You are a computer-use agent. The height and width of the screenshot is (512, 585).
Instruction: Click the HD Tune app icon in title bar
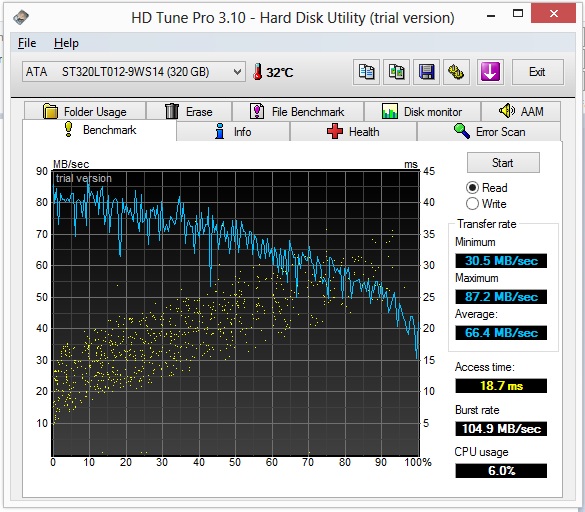[21, 17]
